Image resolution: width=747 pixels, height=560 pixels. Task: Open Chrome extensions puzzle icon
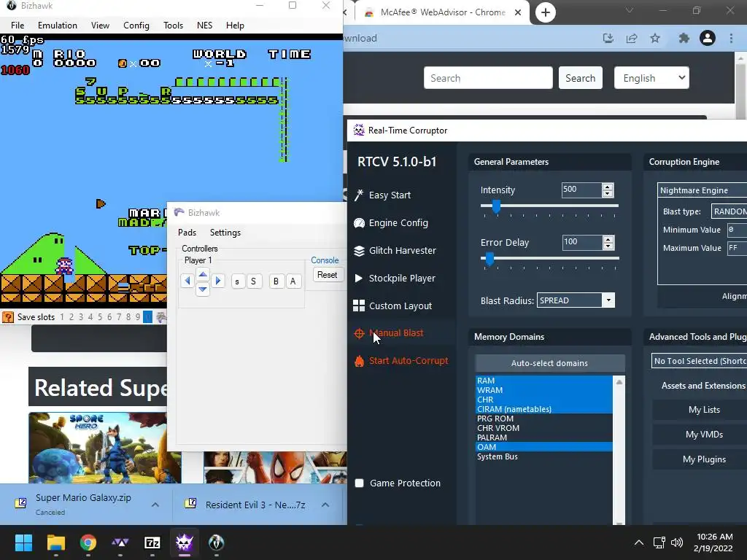click(x=684, y=38)
